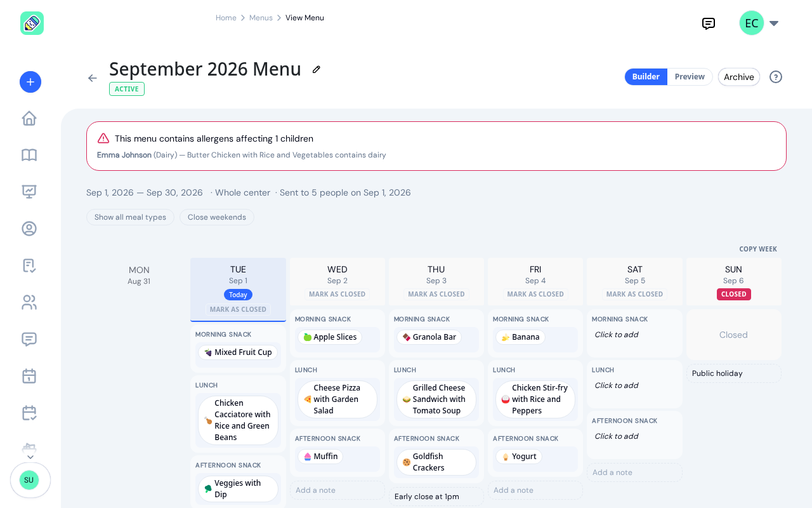812x508 pixels.
Task: Mark Tuesday Sep 1 as closed
Action: [238, 309]
